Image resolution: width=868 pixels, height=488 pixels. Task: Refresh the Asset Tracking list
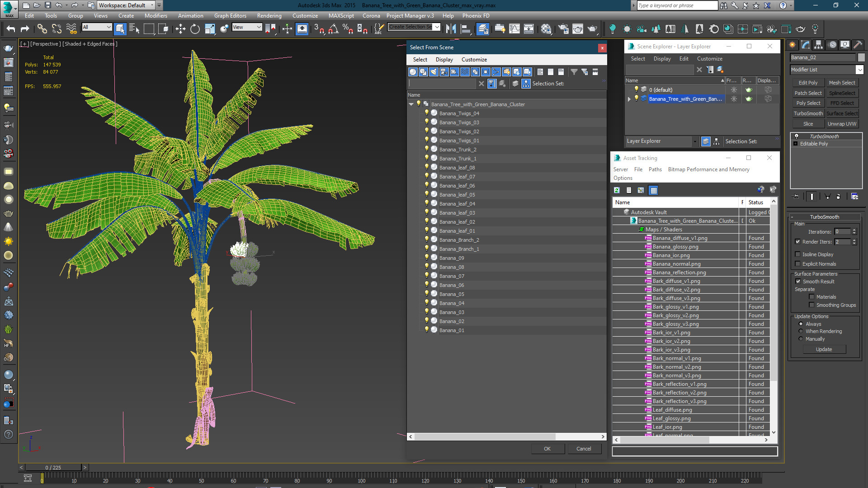(x=617, y=190)
